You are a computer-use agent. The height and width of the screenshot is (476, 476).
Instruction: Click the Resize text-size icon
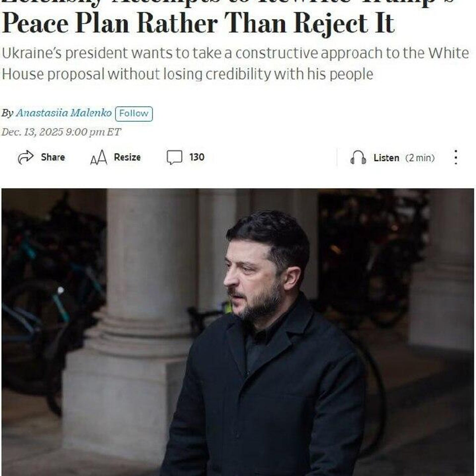click(x=99, y=158)
